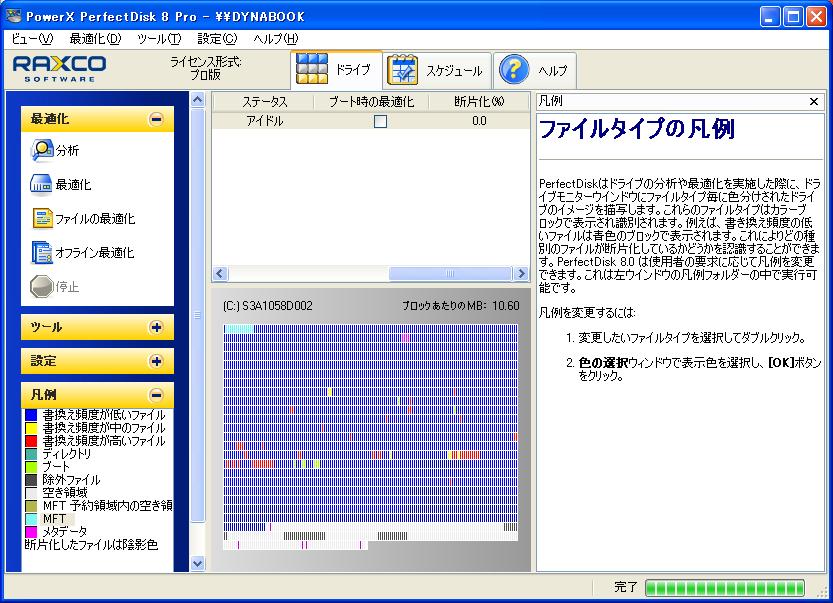
Task: Open the 設定(C) menu
Action: [x=217, y=39]
